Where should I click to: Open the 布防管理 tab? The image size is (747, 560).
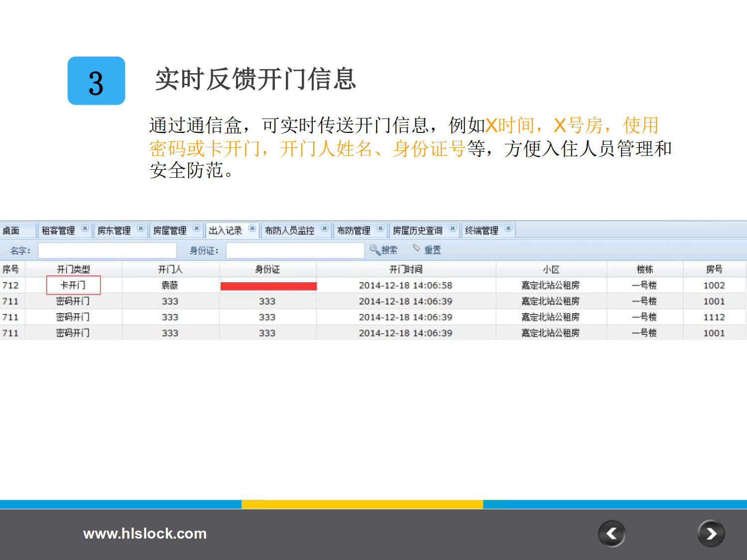point(353,230)
